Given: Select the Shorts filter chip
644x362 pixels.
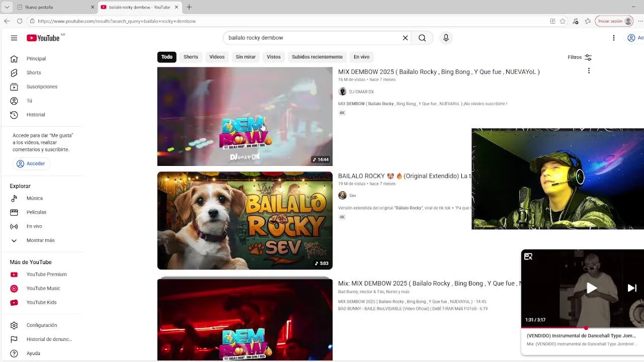Looking at the screenshot, I should (x=191, y=57).
